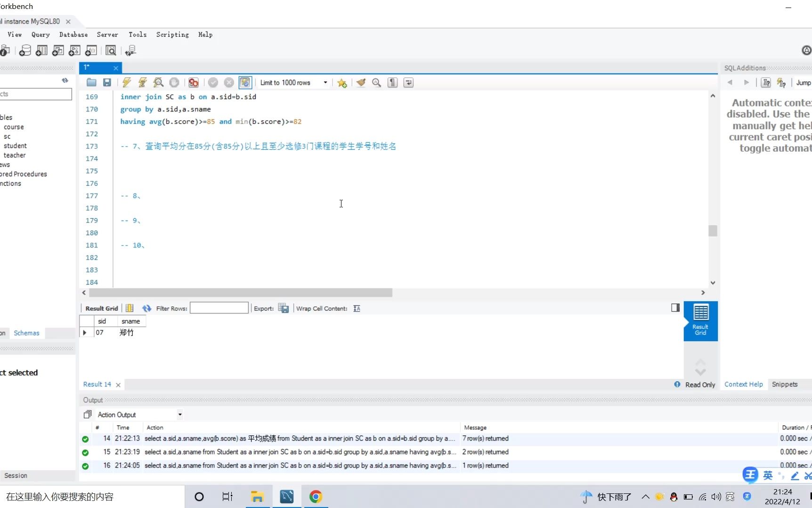This screenshot has width=812, height=508.
Task: Click the Jump button in SQL Additions
Action: [804, 83]
